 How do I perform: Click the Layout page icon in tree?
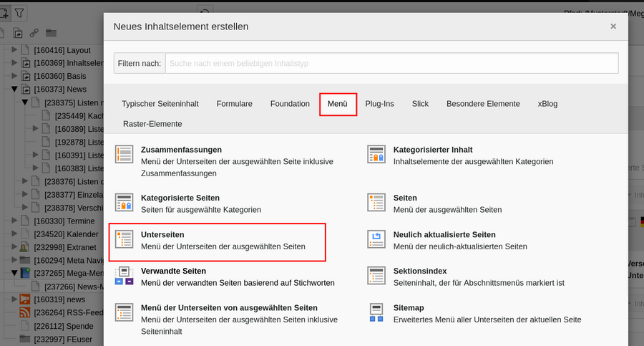25,50
